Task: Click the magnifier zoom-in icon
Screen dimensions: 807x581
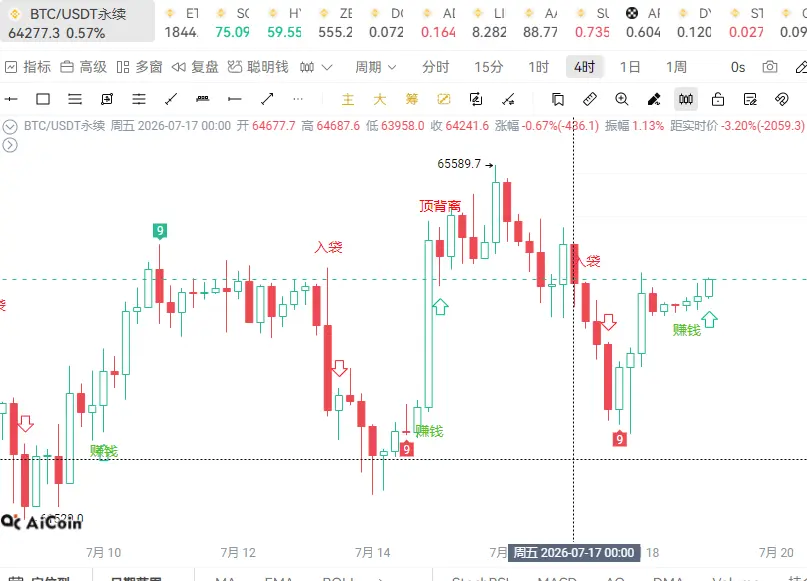Action: click(x=622, y=99)
